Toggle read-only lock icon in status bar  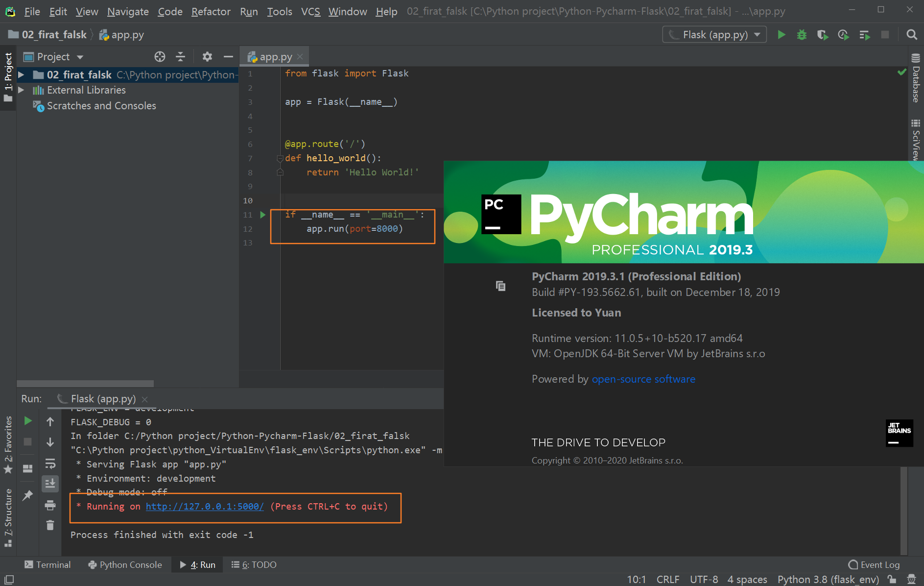tap(892, 580)
